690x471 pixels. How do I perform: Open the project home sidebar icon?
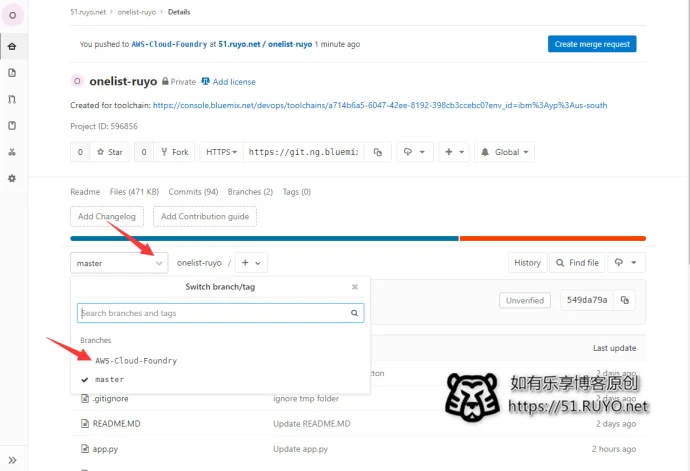(12, 46)
